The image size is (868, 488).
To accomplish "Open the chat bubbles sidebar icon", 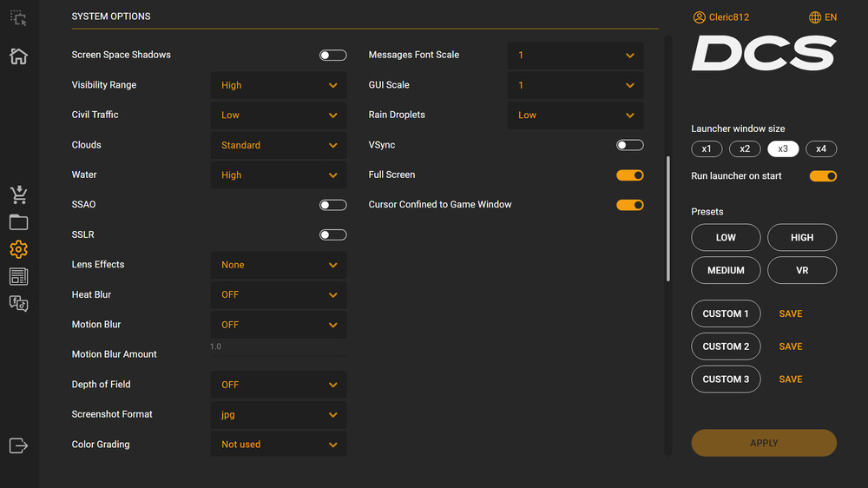I will (18, 304).
